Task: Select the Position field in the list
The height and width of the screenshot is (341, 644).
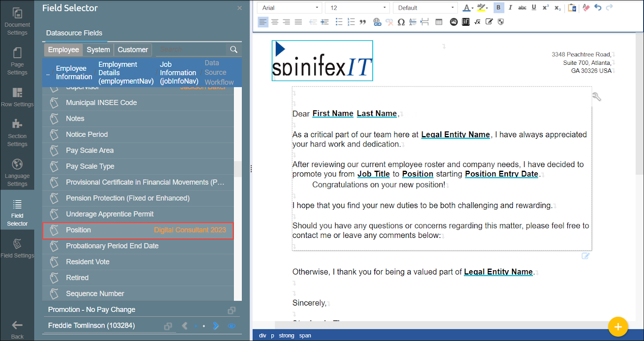Action: click(138, 230)
